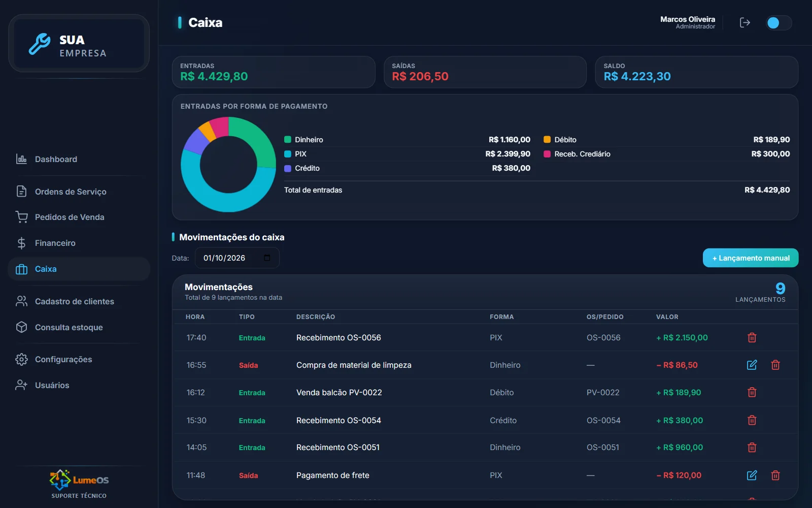The width and height of the screenshot is (812, 508).
Task: Toggle the theme switch in the header
Action: pos(779,23)
